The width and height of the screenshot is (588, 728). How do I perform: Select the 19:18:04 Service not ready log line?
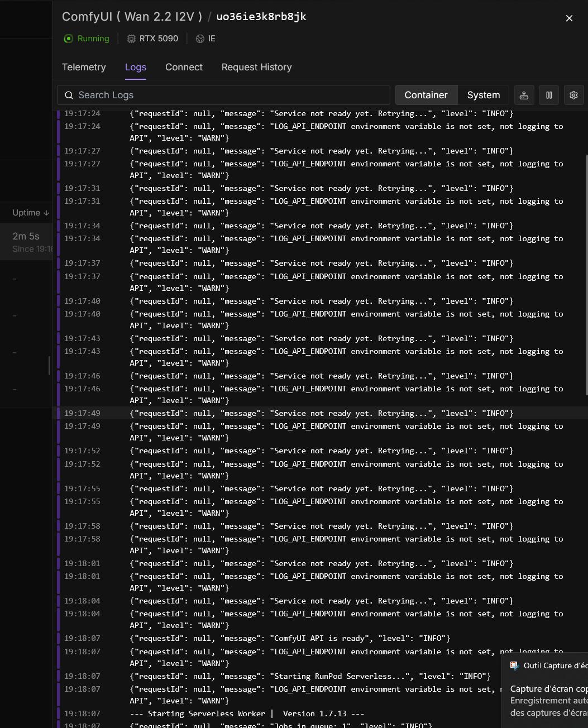[321, 601]
